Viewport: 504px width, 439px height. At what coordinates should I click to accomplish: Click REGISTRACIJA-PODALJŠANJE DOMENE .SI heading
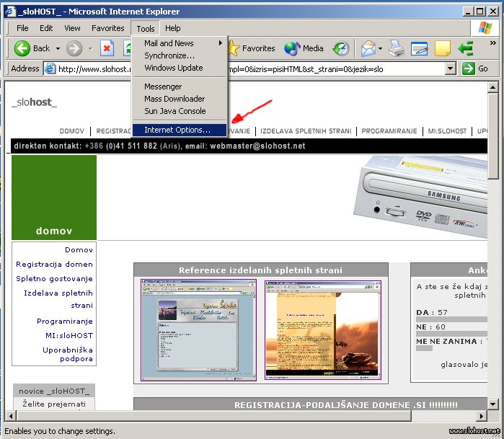pyautogui.click(x=346, y=405)
